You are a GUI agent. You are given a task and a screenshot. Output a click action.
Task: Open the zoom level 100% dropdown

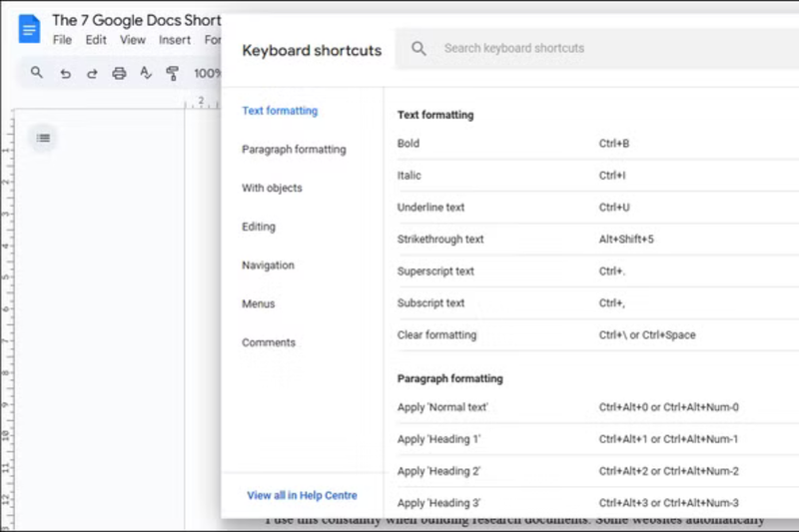pos(207,73)
